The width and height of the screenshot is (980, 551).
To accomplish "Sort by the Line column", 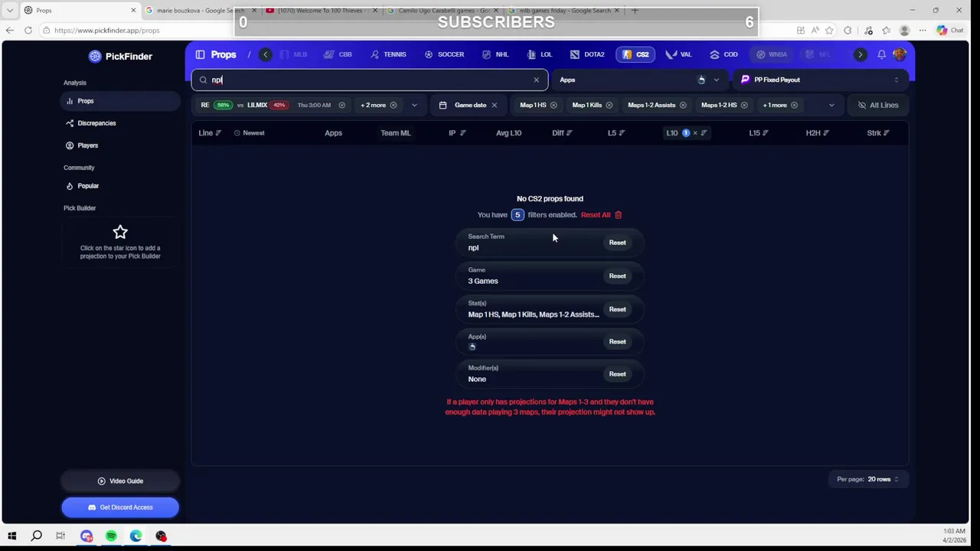I will click(x=210, y=133).
